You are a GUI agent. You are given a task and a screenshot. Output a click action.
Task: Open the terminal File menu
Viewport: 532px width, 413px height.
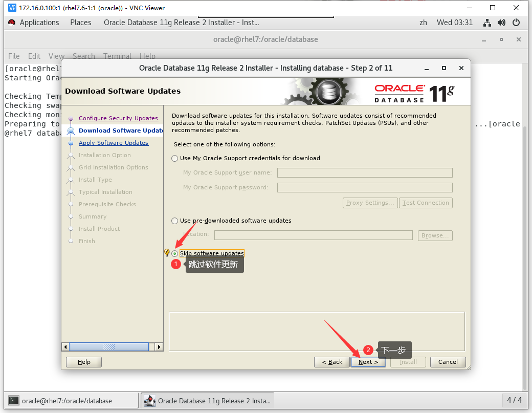(14, 56)
